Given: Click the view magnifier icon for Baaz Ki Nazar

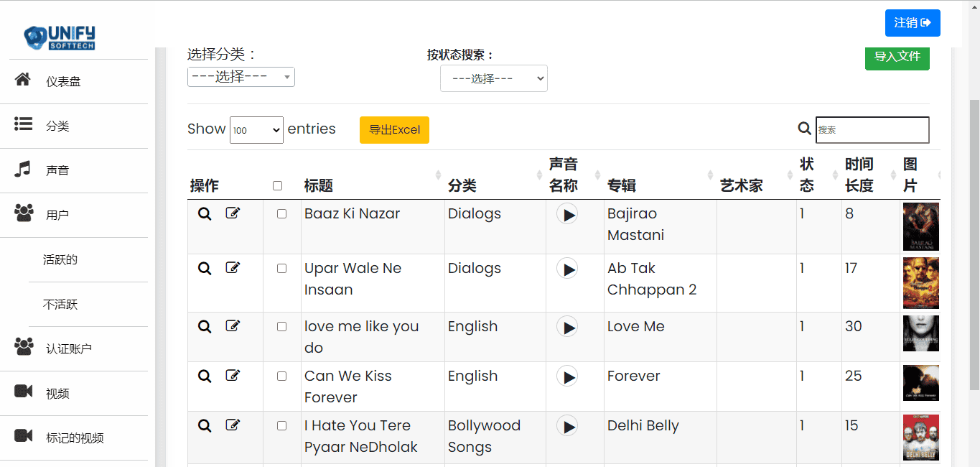Looking at the screenshot, I should (205, 213).
